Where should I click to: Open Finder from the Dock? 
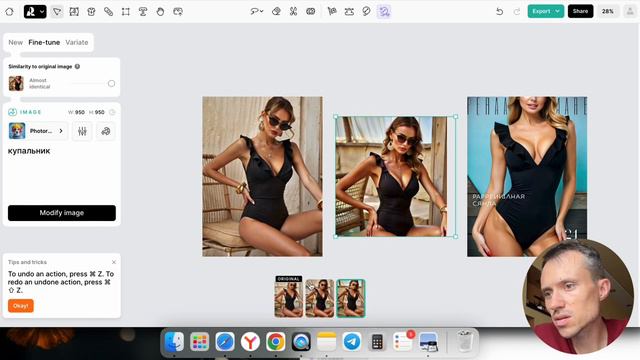174,342
